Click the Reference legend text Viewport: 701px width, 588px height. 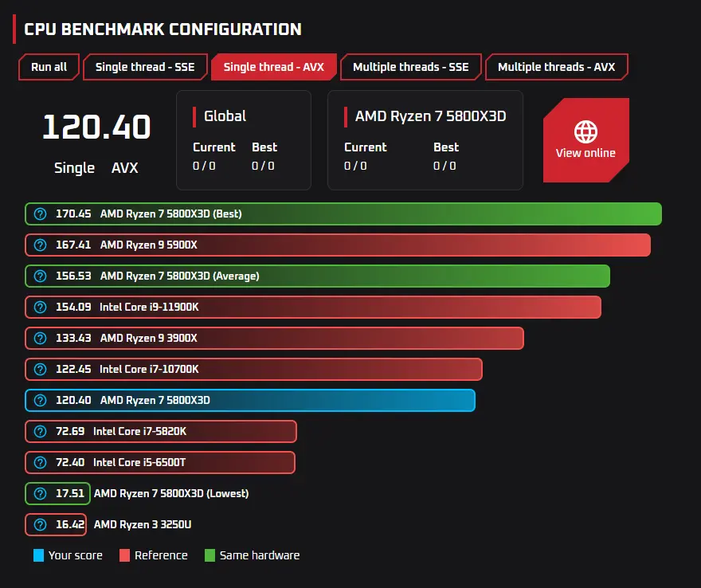[161, 555]
